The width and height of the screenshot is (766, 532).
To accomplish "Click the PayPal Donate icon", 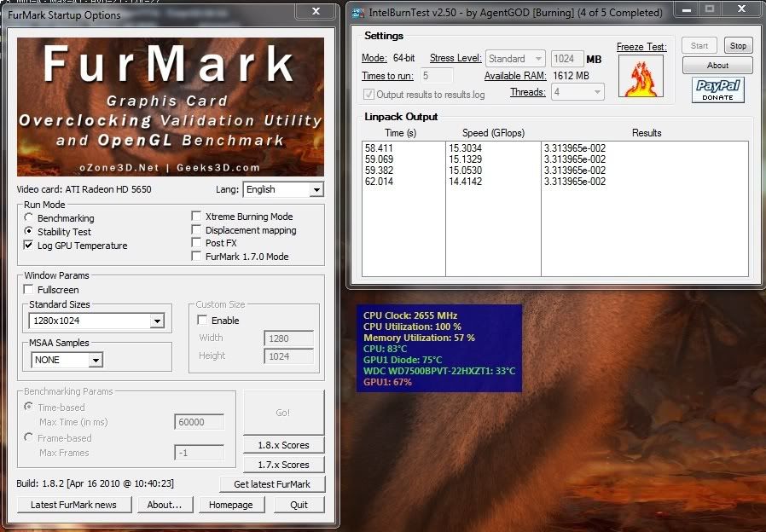I will [x=717, y=90].
